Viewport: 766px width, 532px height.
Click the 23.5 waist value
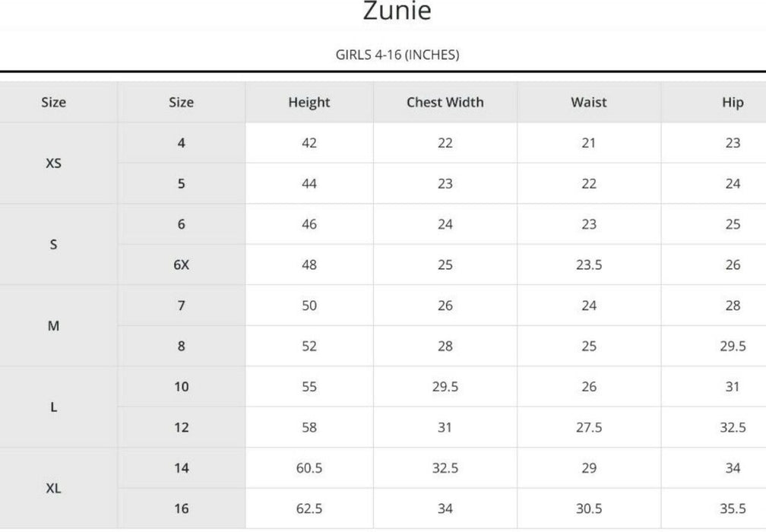coord(589,265)
